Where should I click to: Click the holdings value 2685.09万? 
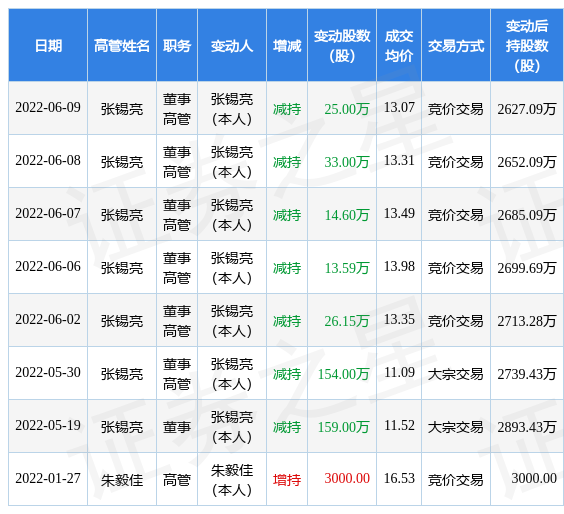coord(527,215)
